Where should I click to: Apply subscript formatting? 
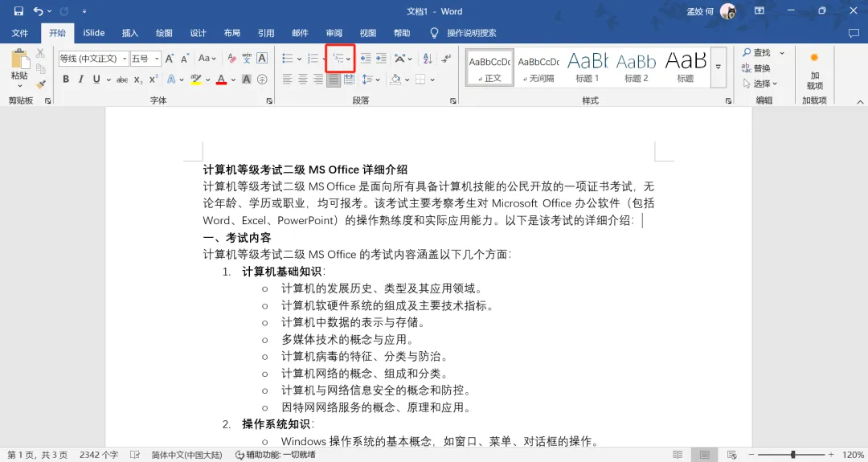coord(138,80)
